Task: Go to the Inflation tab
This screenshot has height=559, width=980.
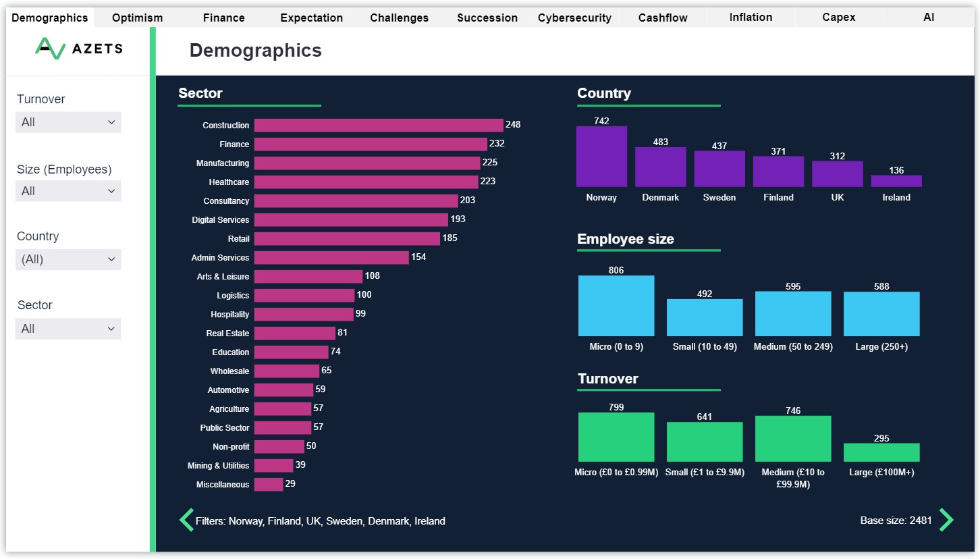Action: pos(751,18)
